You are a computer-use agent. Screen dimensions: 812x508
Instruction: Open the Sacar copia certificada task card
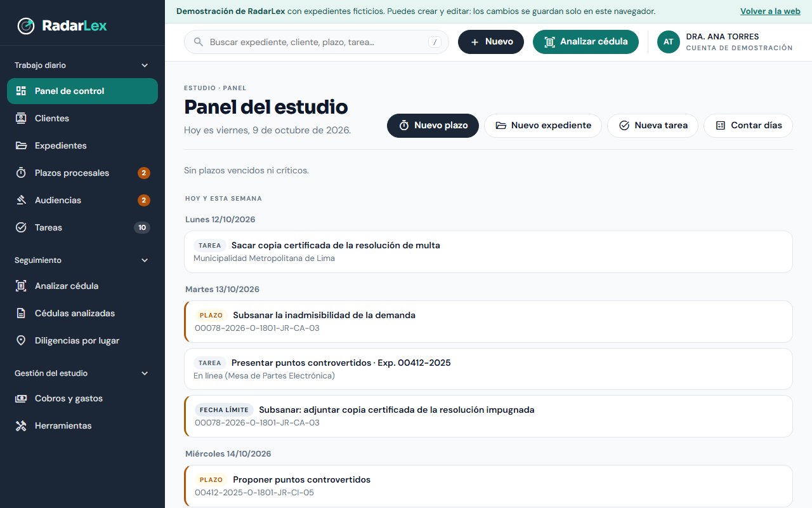click(x=488, y=251)
